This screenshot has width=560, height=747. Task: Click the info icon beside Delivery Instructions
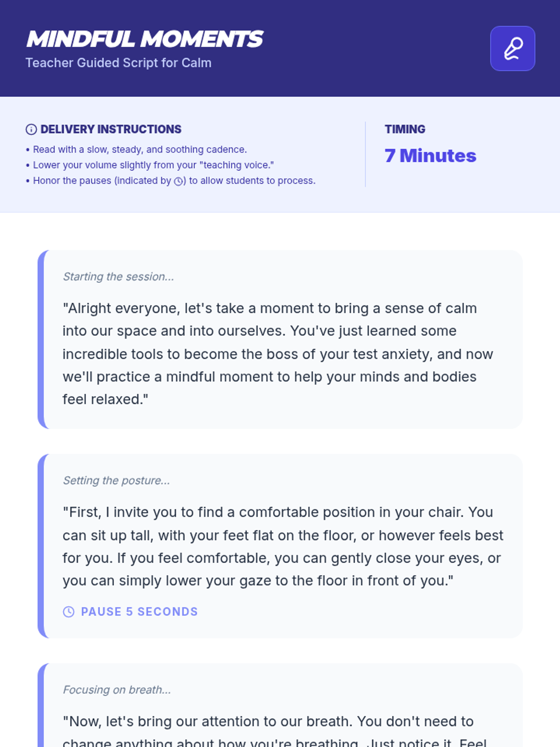click(x=31, y=129)
